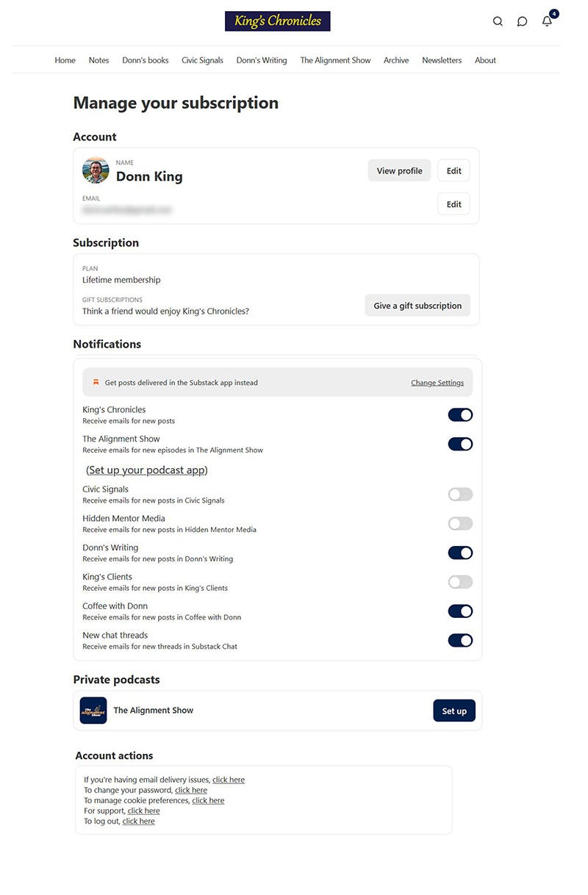This screenshot has height=895, width=588.
Task: Click Donn King's profile avatar
Action: click(x=96, y=170)
